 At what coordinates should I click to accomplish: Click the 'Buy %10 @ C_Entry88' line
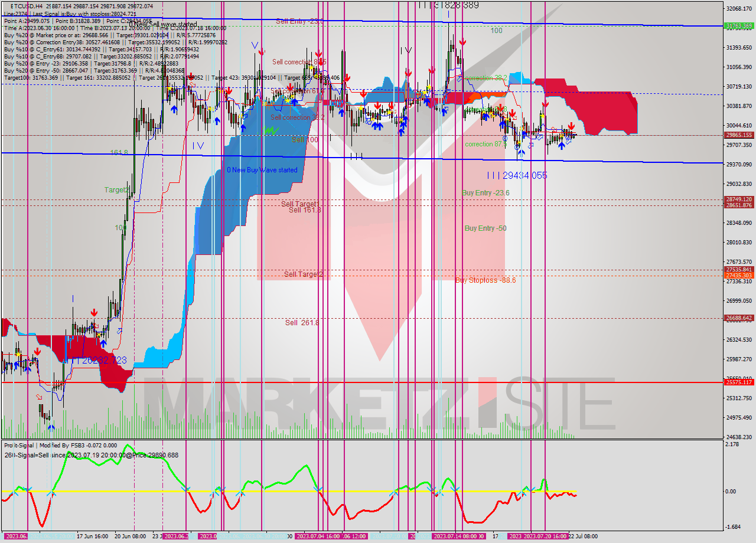click(101, 56)
